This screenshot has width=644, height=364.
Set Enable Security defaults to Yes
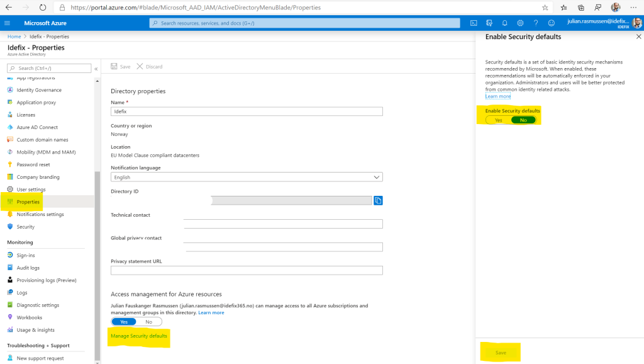[x=498, y=120]
